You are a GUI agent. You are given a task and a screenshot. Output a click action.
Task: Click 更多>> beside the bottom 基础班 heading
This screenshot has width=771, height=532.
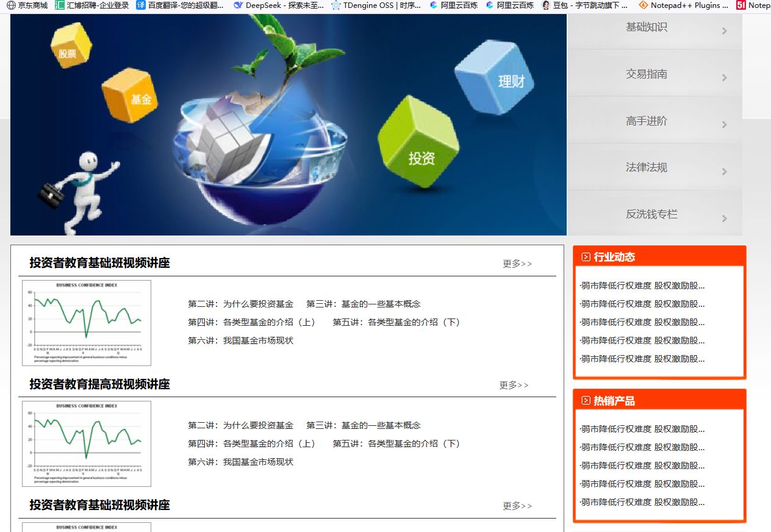point(517,506)
